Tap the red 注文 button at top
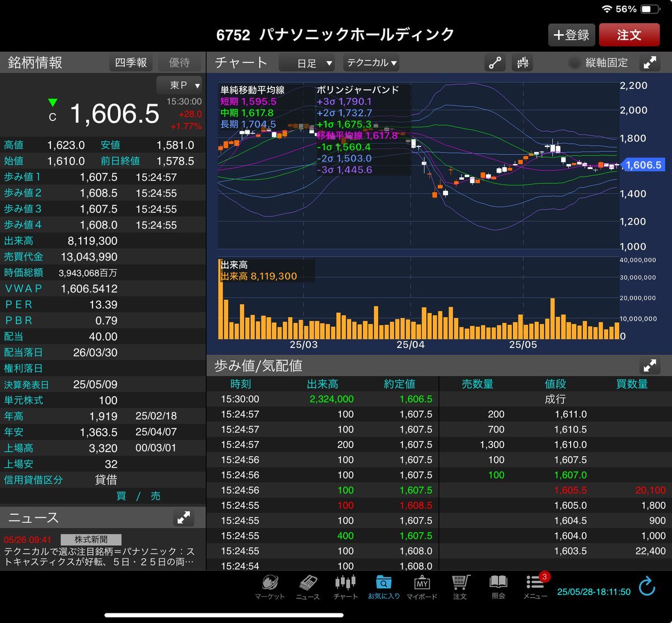Viewport: 672px width, 623px height. coord(629,35)
